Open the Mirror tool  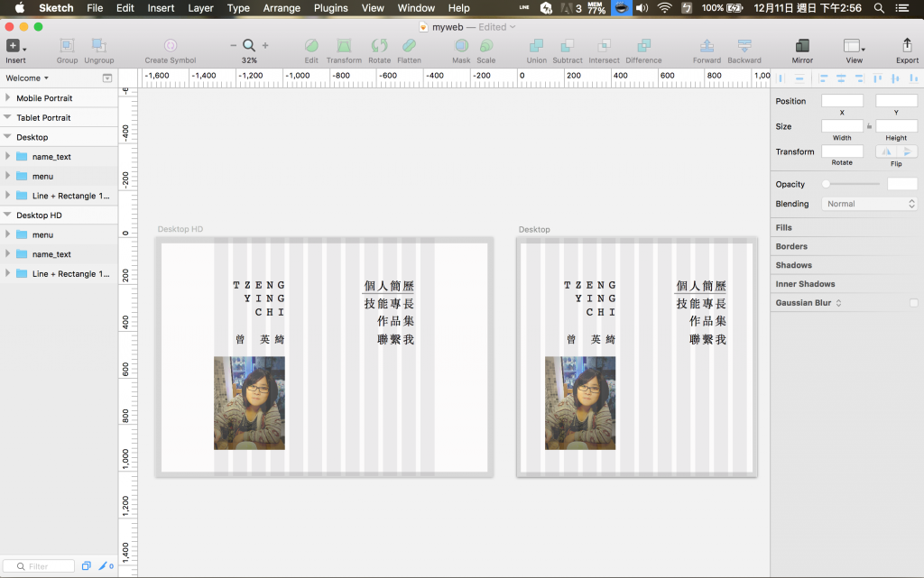(802, 46)
